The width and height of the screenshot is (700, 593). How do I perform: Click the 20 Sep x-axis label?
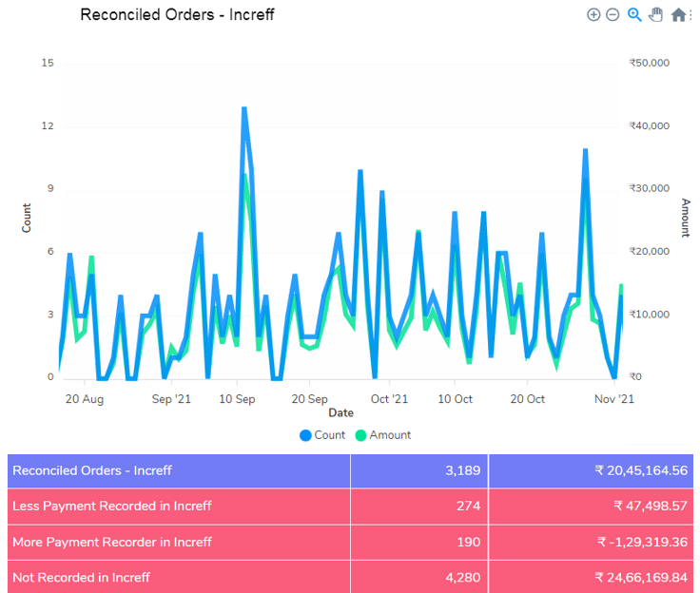[309, 399]
